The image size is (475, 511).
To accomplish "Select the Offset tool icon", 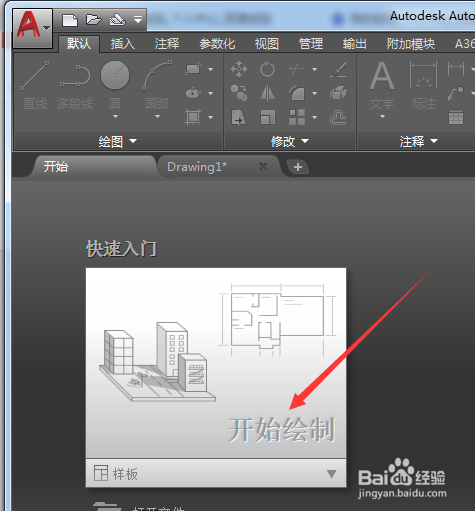I will tap(338, 117).
